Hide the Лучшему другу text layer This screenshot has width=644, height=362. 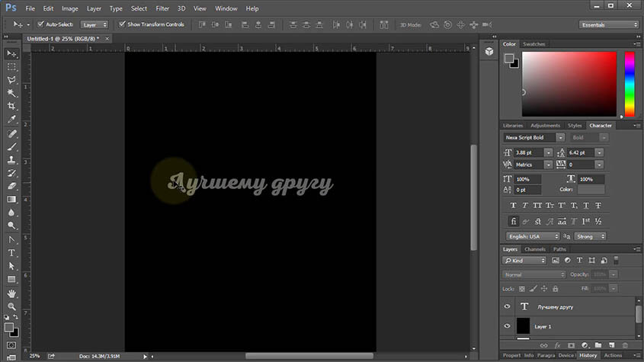pos(508,306)
